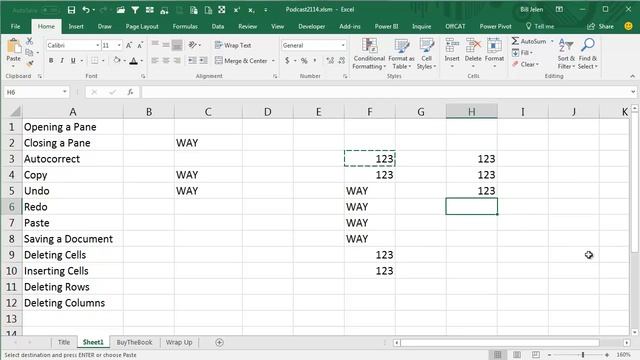Click the Name Box showing H6
Viewport: 640px width, 360px height.
tap(36, 92)
